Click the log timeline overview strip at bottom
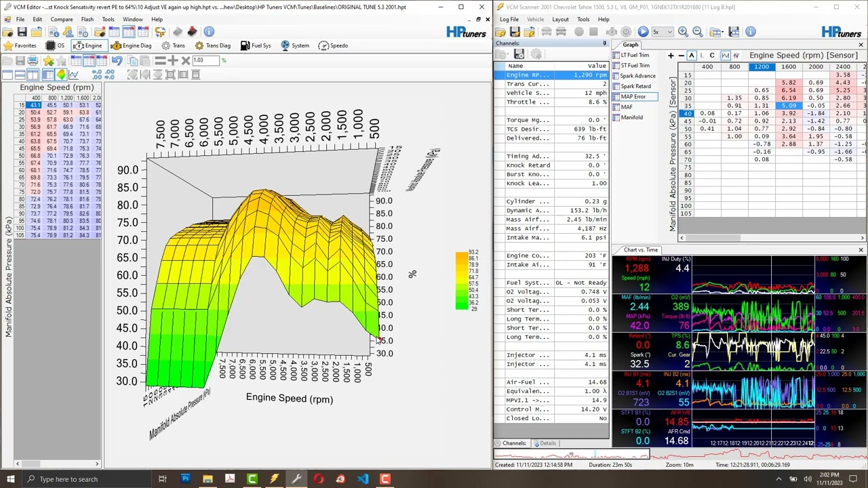Image resolution: width=868 pixels, height=488 pixels. point(680,454)
